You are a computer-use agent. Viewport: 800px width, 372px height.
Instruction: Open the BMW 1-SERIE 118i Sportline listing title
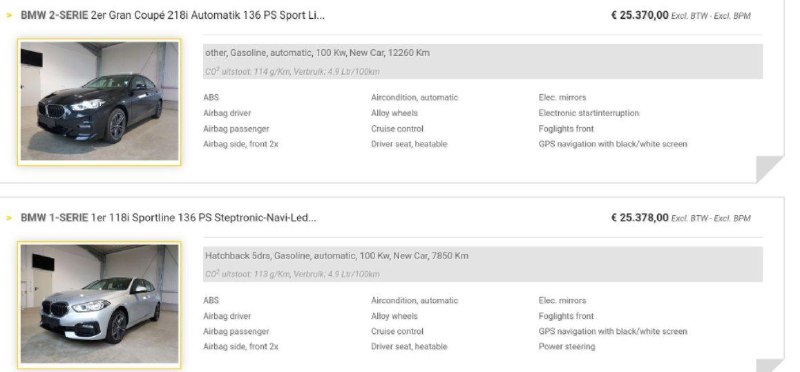(168, 218)
